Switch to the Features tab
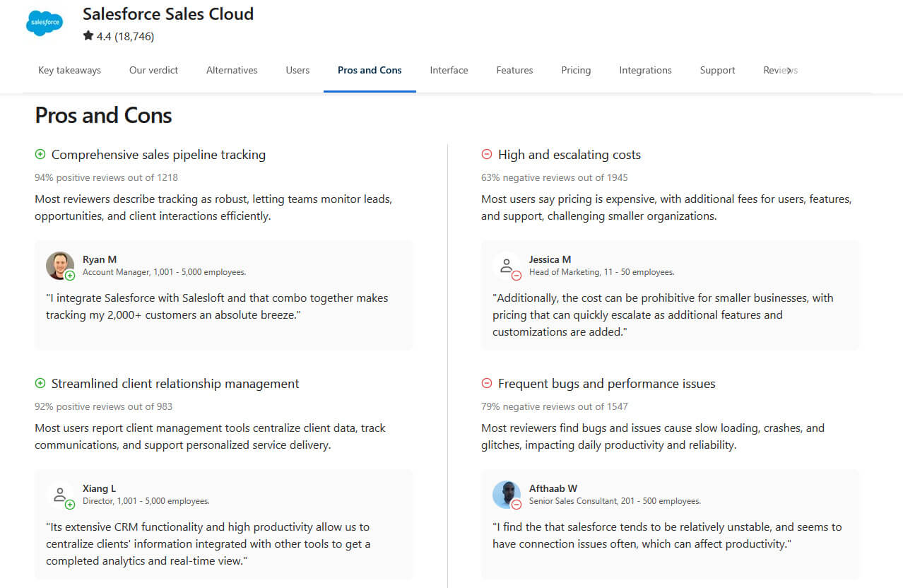903x588 pixels. (x=514, y=70)
